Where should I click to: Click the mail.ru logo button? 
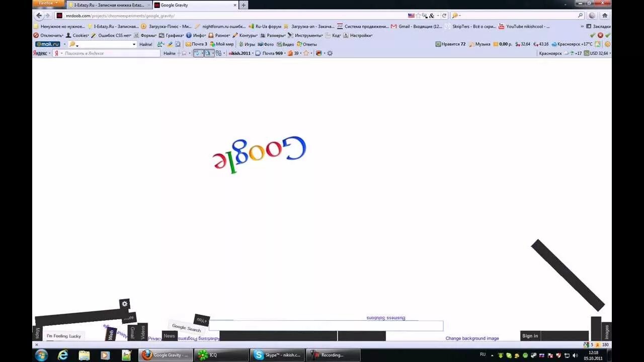click(48, 44)
